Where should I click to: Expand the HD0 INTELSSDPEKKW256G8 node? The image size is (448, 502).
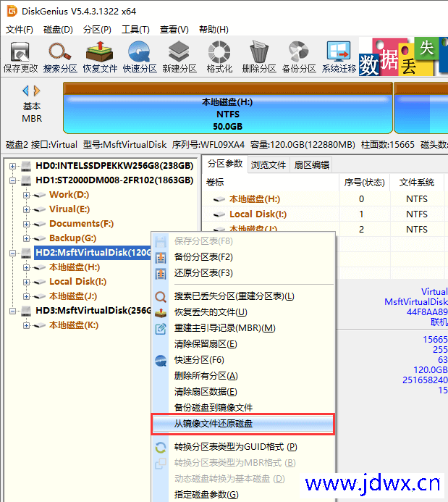point(12,166)
